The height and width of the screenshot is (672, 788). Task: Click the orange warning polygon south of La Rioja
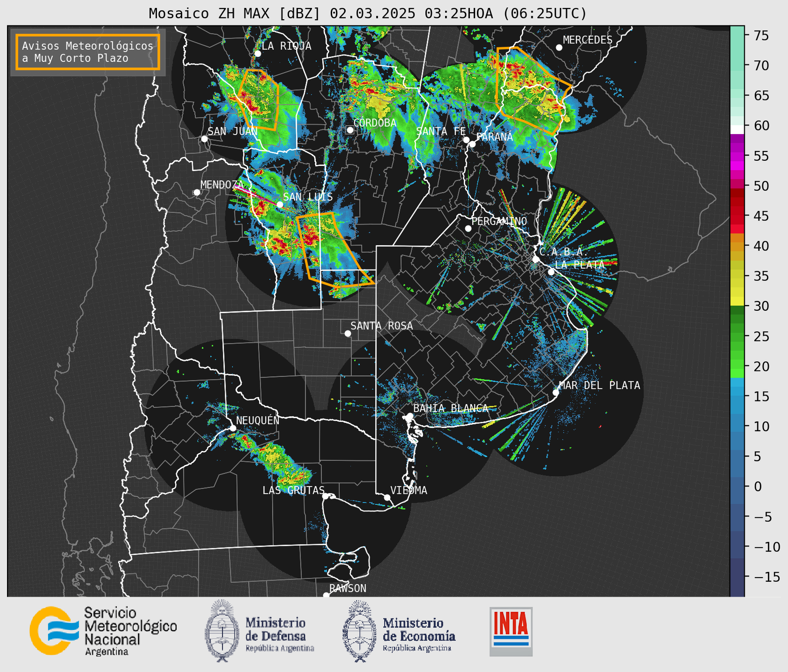(258, 100)
